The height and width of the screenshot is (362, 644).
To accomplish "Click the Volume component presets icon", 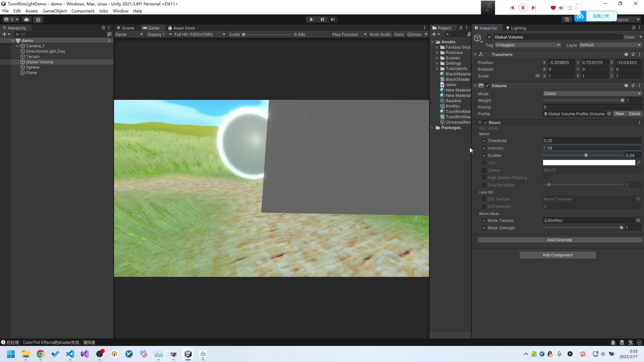I will (633, 85).
